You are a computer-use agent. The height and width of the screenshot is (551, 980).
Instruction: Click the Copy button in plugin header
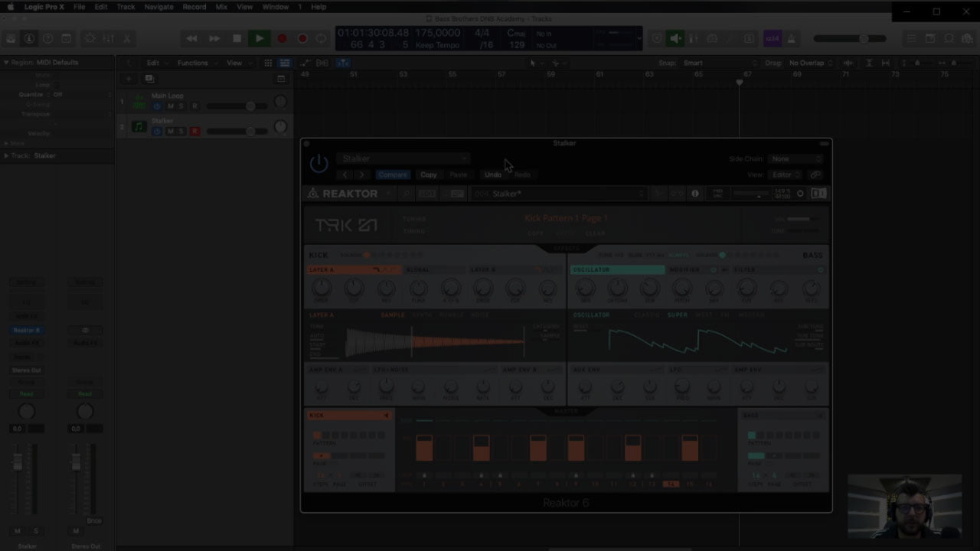click(x=429, y=174)
